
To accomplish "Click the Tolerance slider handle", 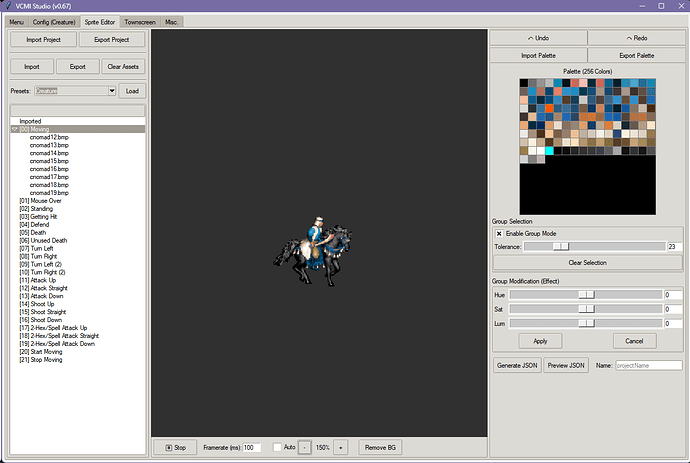I will pyautogui.click(x=561, y=246).
